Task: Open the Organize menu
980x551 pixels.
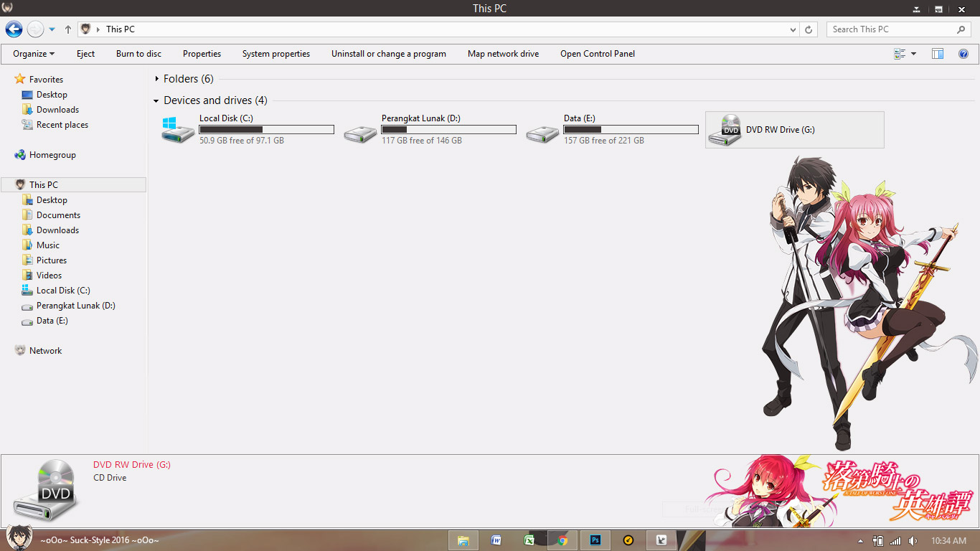Action: point(34,54)
